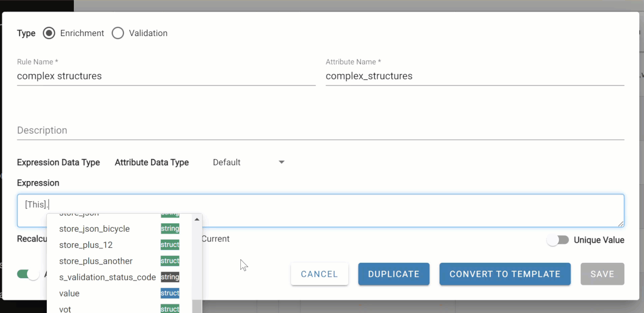Click the string badge beside s_validation_status_code
The width and height of the screenshot is (644, 313).
[170, 277]
